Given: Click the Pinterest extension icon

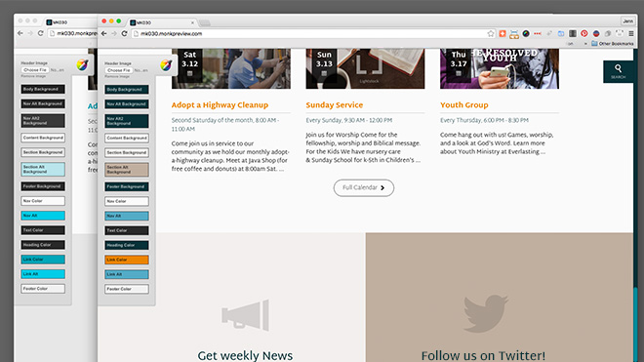Looking at the screenshot, I should [584, 34].
